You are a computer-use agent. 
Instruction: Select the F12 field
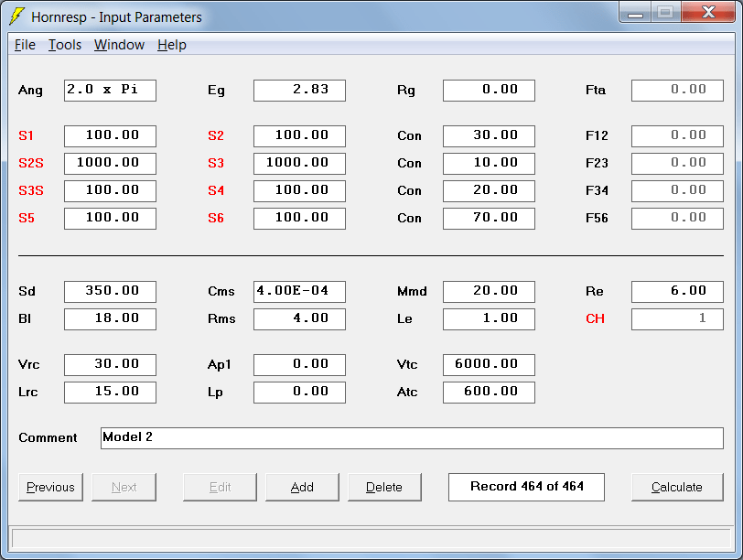pos(678,136)
